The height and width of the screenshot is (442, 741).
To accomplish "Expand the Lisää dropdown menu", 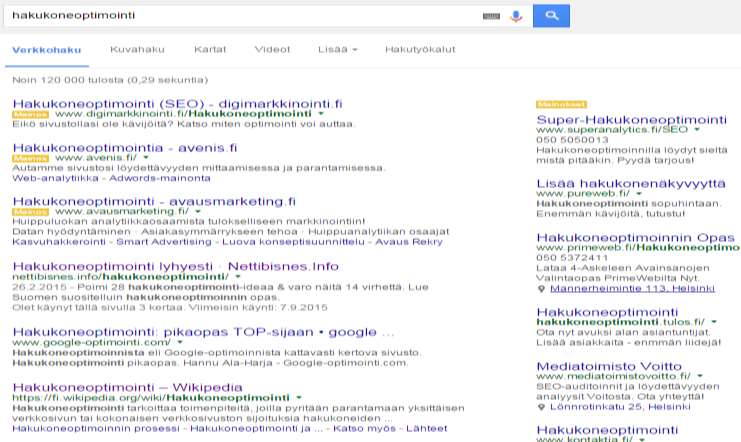I will [x=337, y=49].
